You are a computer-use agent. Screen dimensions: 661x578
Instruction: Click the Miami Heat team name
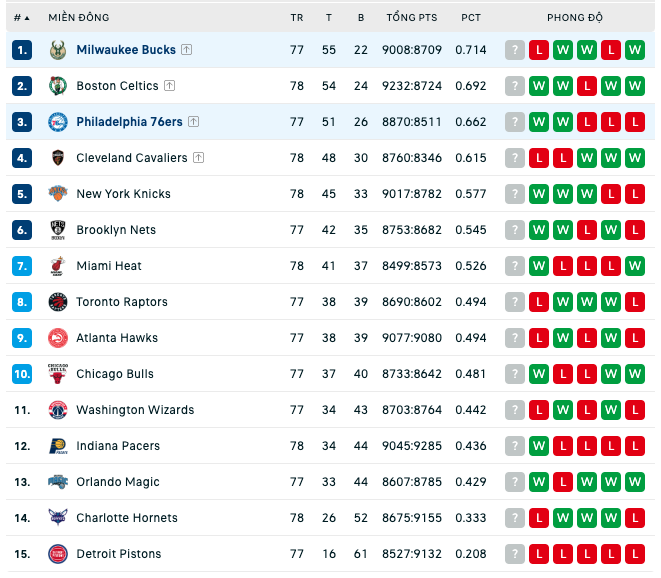point(109,266)
